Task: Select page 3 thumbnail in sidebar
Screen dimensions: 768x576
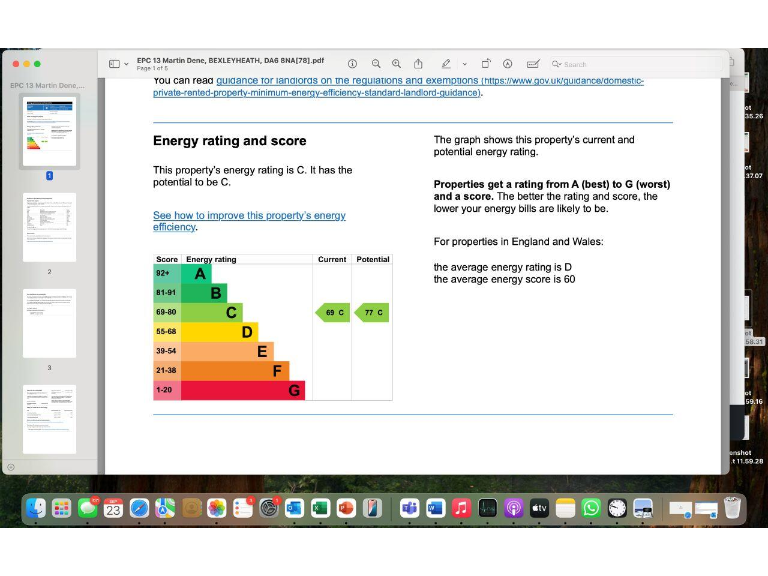Action: tap(49, 323)
